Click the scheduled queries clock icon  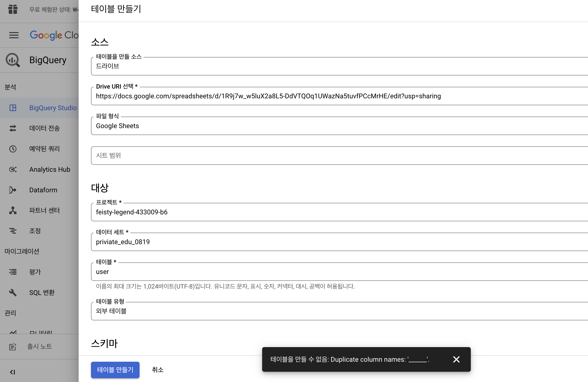[x=13, y=149]
